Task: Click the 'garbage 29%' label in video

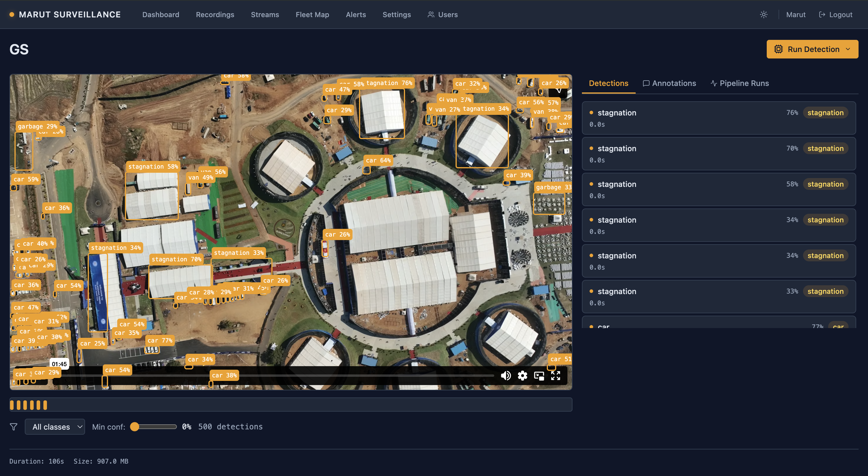Action: tap(37, 126)
